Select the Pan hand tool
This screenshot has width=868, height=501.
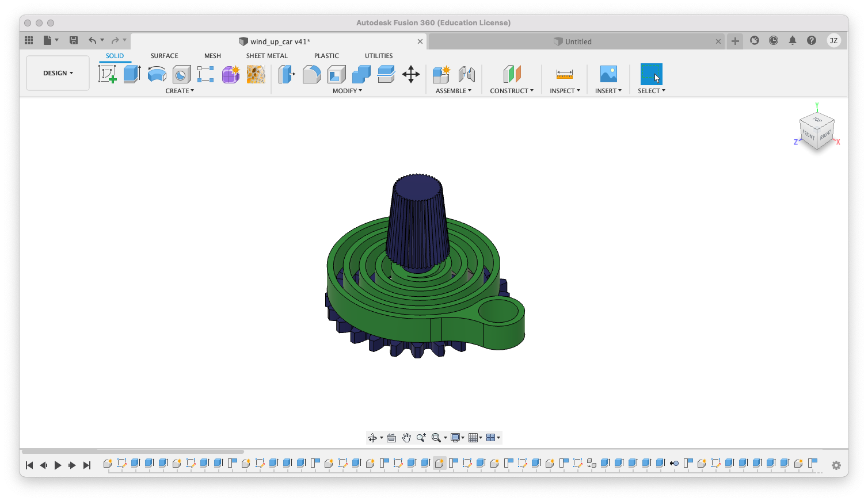click(x=406, y=438)
